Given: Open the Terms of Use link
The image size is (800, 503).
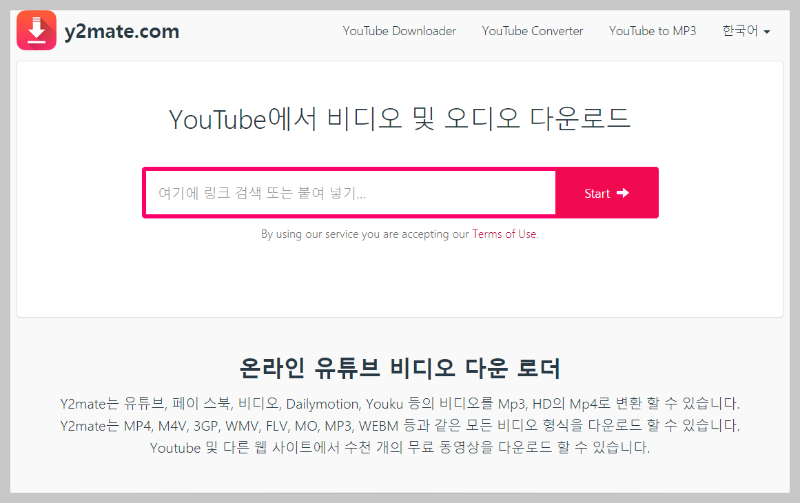Looking at the screenshot, I should pyautogui.click(x=504, y=234).
